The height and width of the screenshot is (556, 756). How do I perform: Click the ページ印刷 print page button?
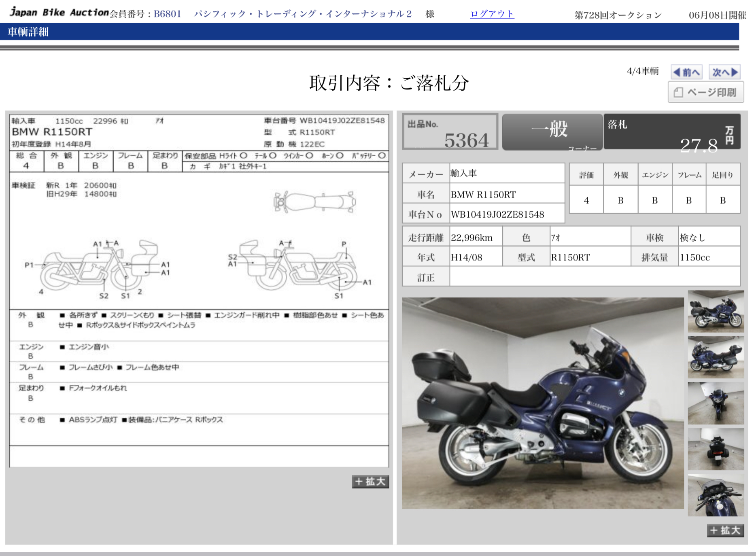(x=705, y=92)
